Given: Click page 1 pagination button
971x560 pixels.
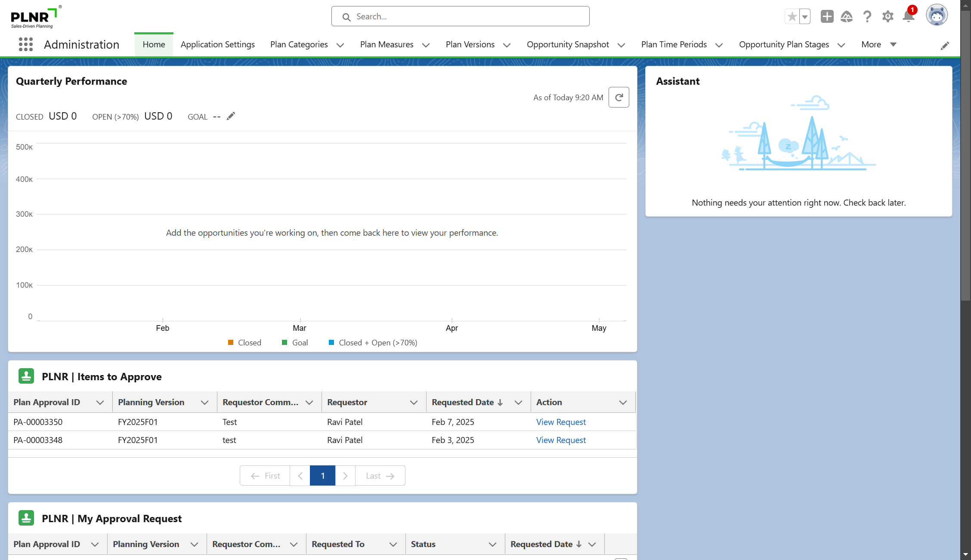Looking at the screenshot, I should pyautogui.click(x=322, y=476).
